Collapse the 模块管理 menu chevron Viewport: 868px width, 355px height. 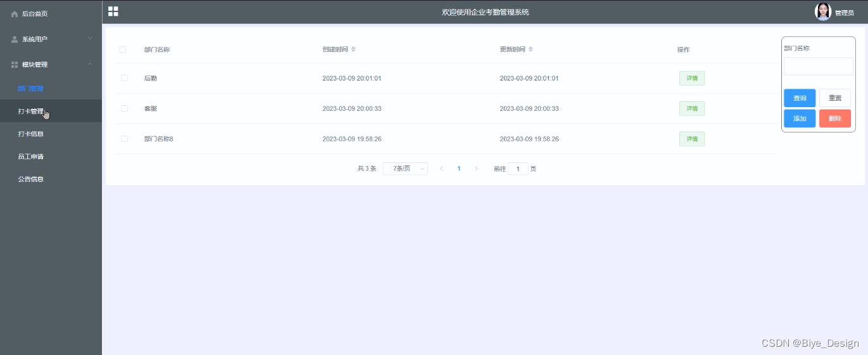pyautogui.click(x=90, y=64)
